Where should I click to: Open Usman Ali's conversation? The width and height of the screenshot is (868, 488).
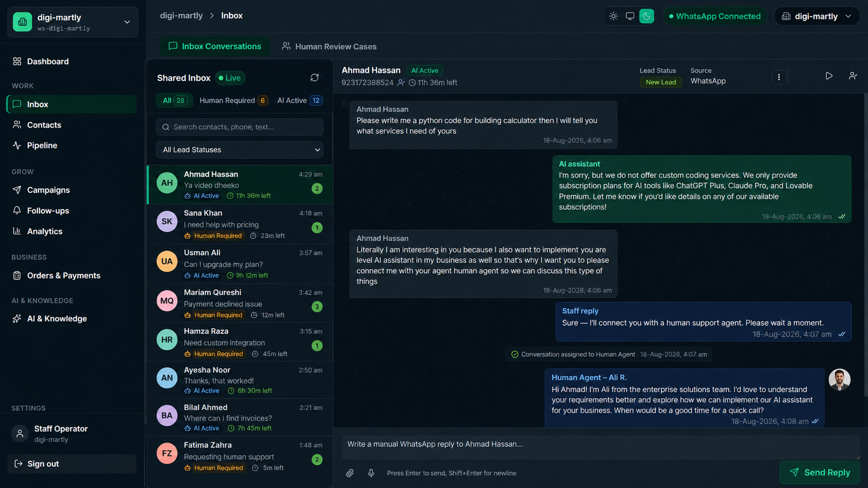(x=240, y=264)
